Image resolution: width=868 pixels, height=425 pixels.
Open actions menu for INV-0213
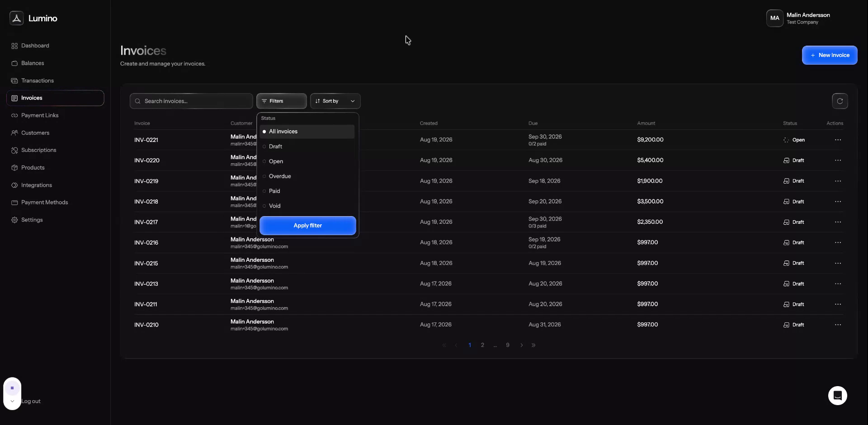(838, 284)
